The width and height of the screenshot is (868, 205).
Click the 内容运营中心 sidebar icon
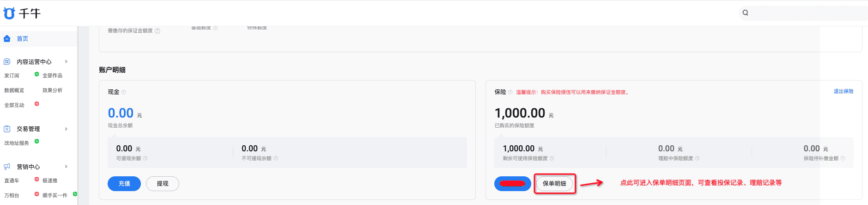(x=7, y=62)
